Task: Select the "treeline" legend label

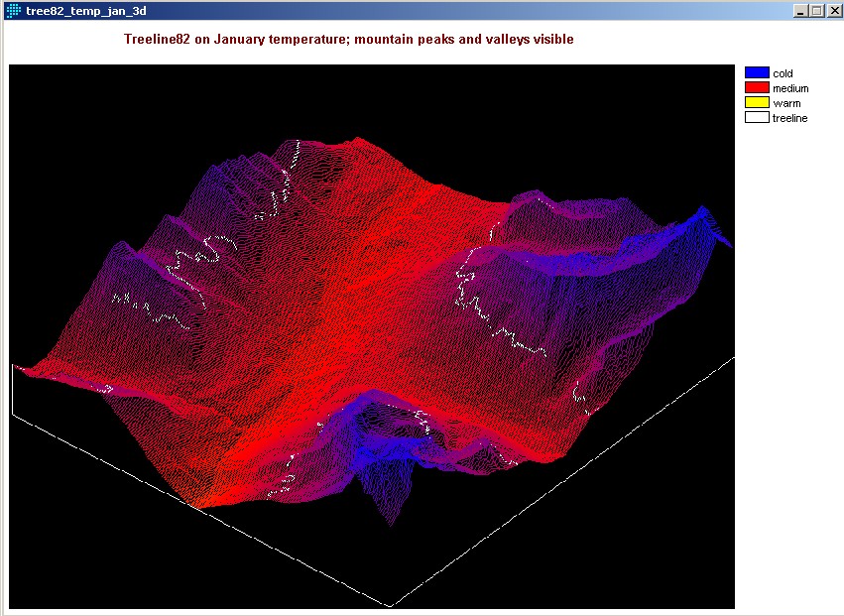Action: coord(789,118)
